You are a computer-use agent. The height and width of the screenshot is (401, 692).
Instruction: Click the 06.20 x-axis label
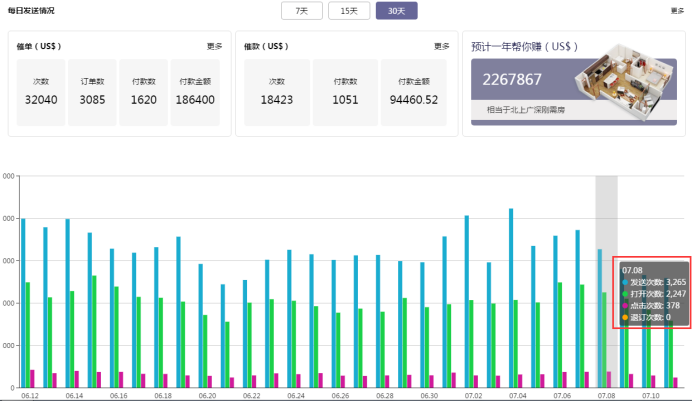(x=207, y=396)
